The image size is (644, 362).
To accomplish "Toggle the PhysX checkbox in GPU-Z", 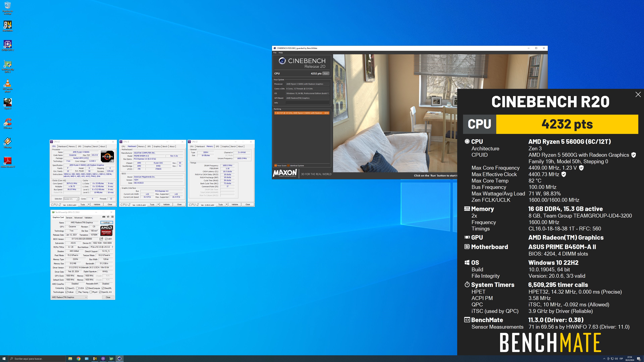I will [x=91, y=292].
